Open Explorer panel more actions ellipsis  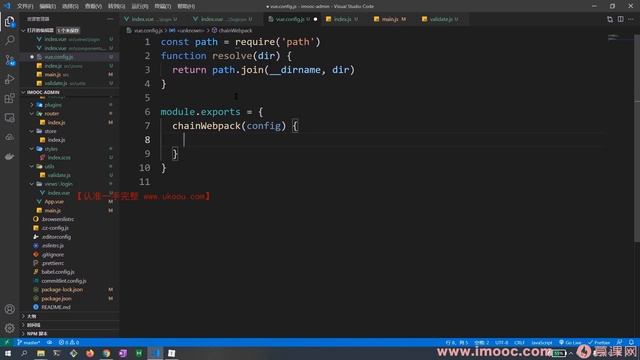tap(110, 19)
